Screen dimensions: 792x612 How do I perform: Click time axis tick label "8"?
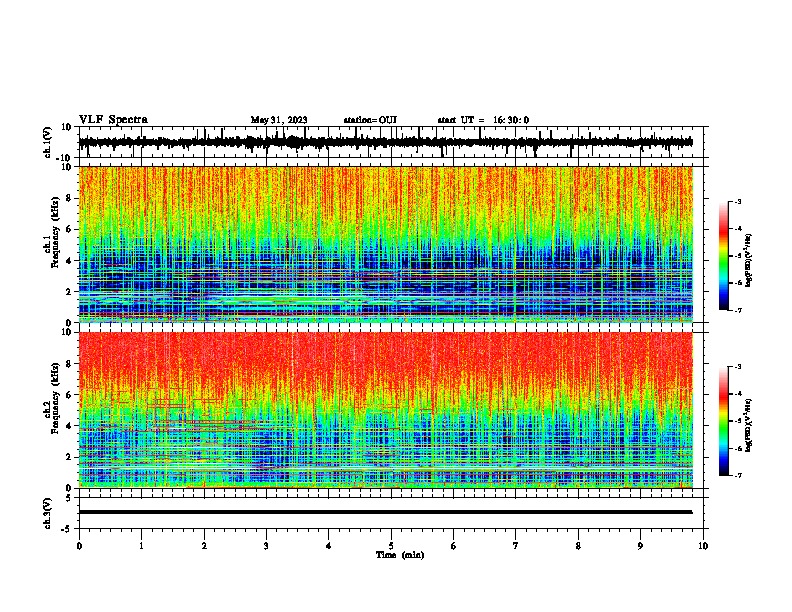578,546
